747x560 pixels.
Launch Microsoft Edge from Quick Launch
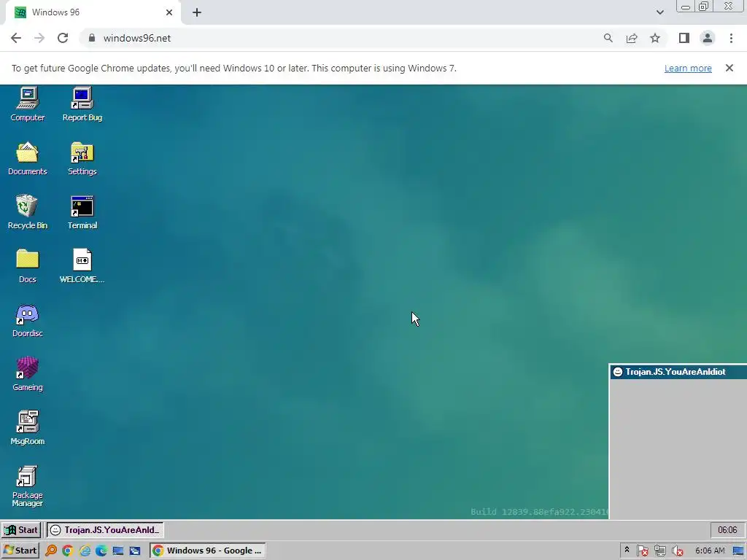point(101,551)
